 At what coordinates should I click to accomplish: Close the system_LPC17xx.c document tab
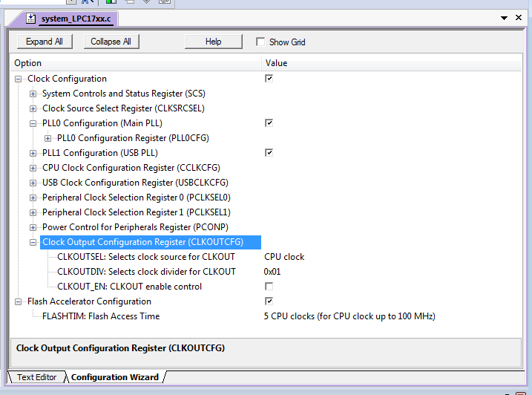click(522, 17)
